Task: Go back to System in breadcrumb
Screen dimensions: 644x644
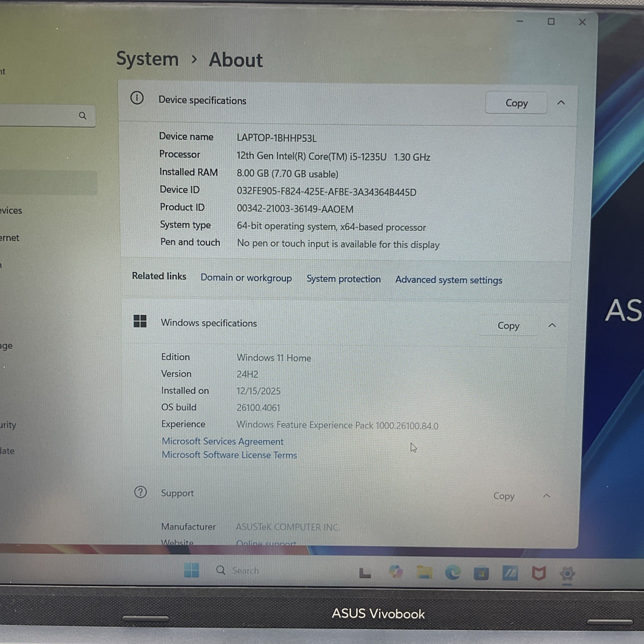Action: [x=147, y=59]
